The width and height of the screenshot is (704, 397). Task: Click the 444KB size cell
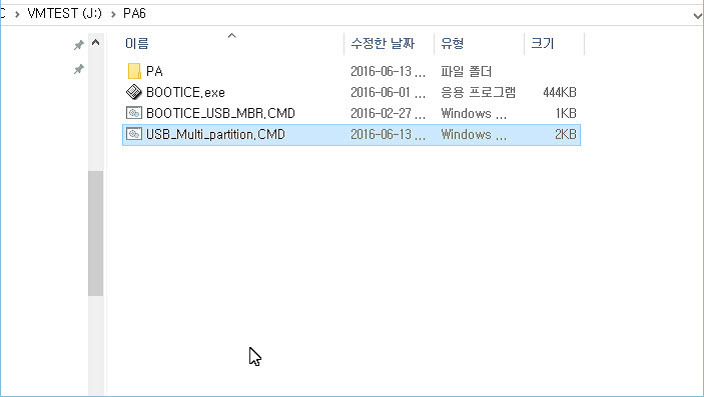pos(559,93)
